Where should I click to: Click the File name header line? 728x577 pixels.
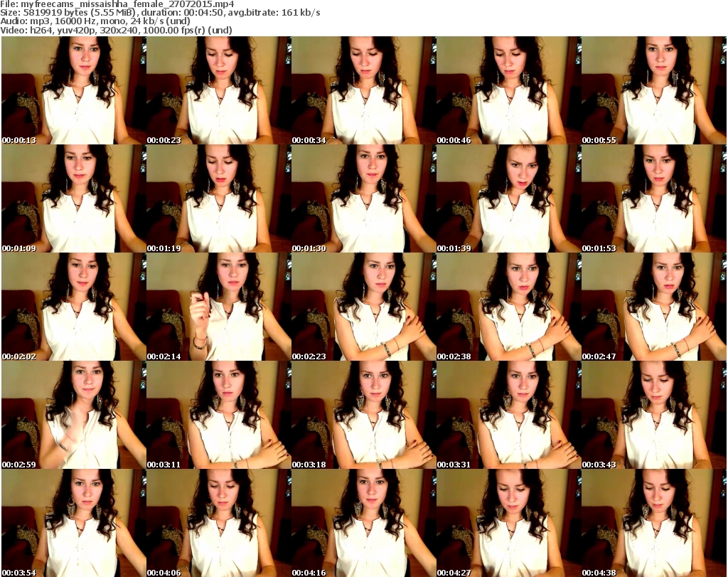click(x=117, y=4)
